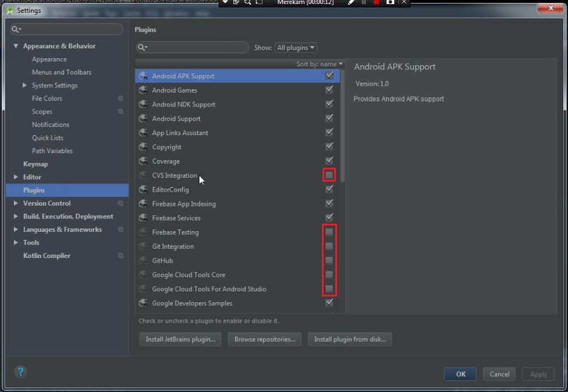Disable the Copyright plugin checkbox
Image resolution: width=568 pixels, height=392 pixels.
point(329,146)
